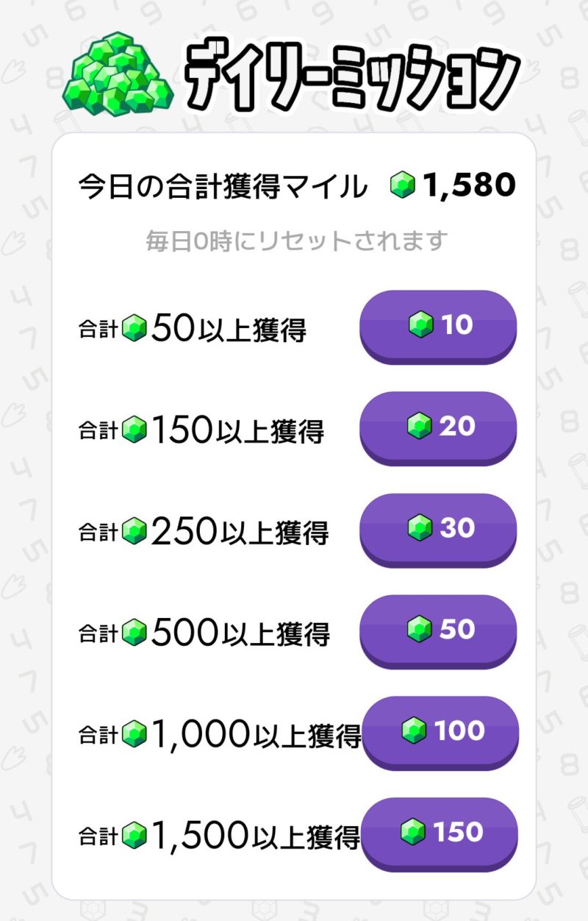Screen dimensions: 588x921
Task: Click the gem icon in the 50以上獲得 row
Action: (135, 328)
